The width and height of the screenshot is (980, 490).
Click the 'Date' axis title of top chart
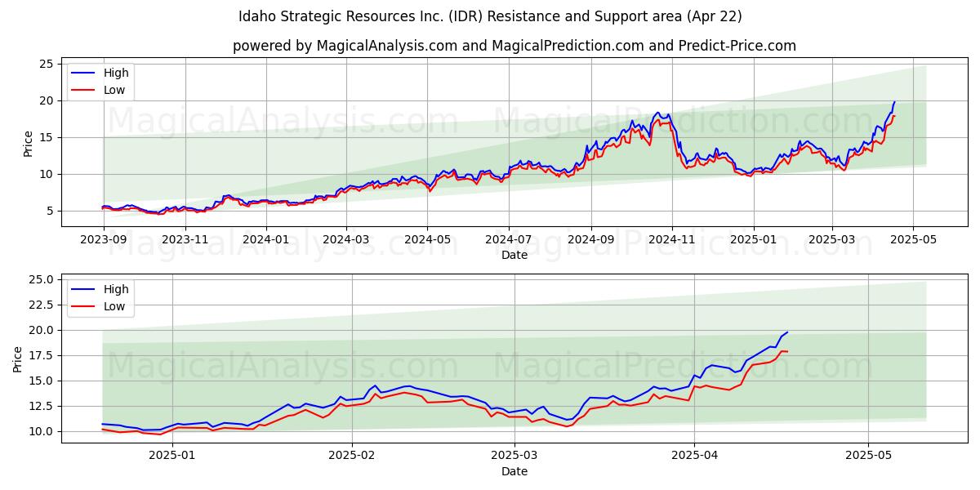(514, 255)
